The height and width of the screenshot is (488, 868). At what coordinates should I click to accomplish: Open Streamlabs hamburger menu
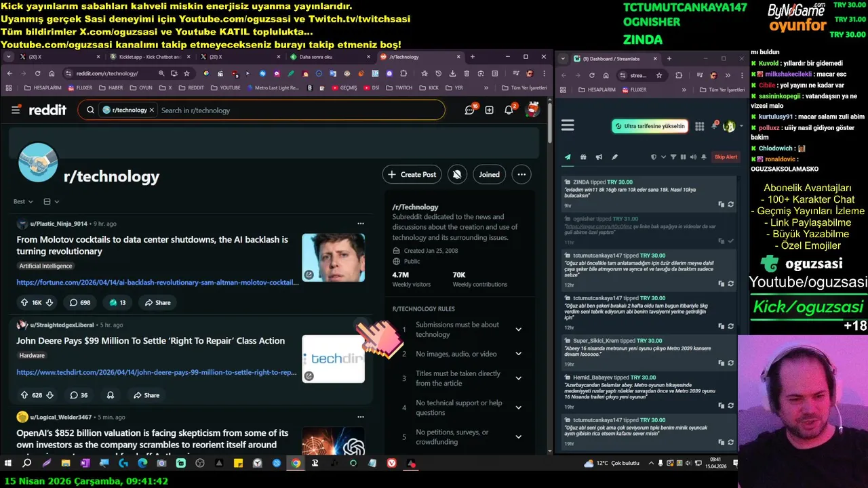568,125
